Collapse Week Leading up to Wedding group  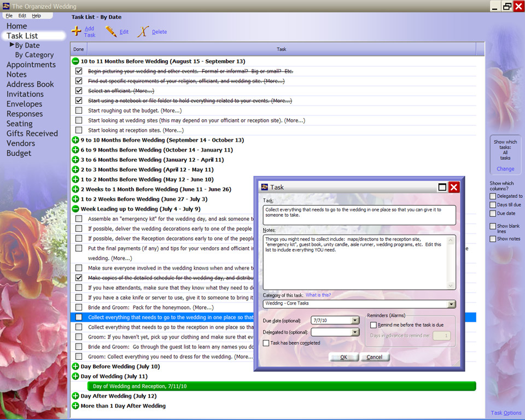coord(75,209)
